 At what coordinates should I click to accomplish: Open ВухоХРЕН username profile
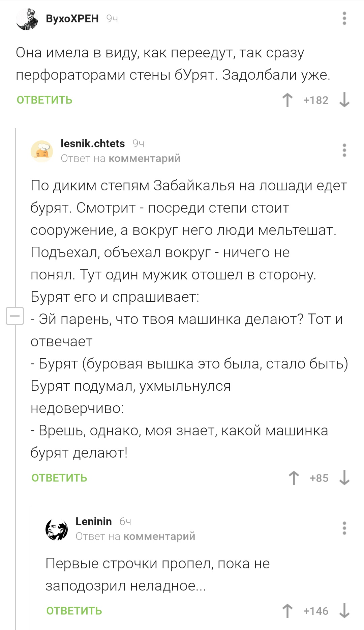pos(72,19)
